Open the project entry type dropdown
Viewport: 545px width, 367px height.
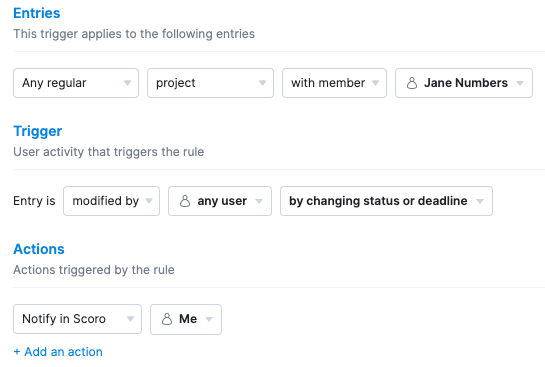210,83
